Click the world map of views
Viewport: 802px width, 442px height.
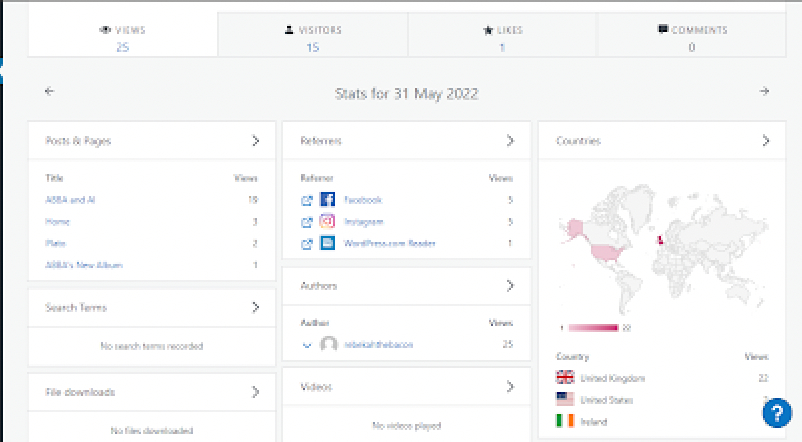662,249
